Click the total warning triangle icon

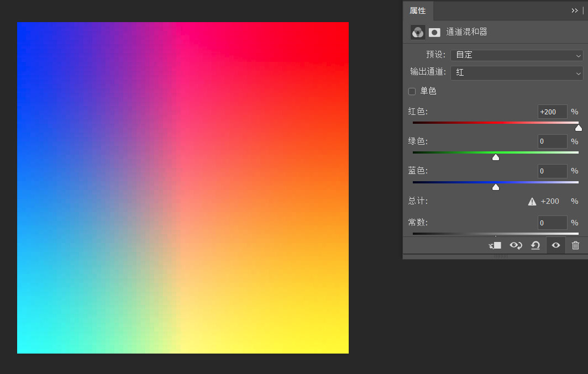click(532, 202)
